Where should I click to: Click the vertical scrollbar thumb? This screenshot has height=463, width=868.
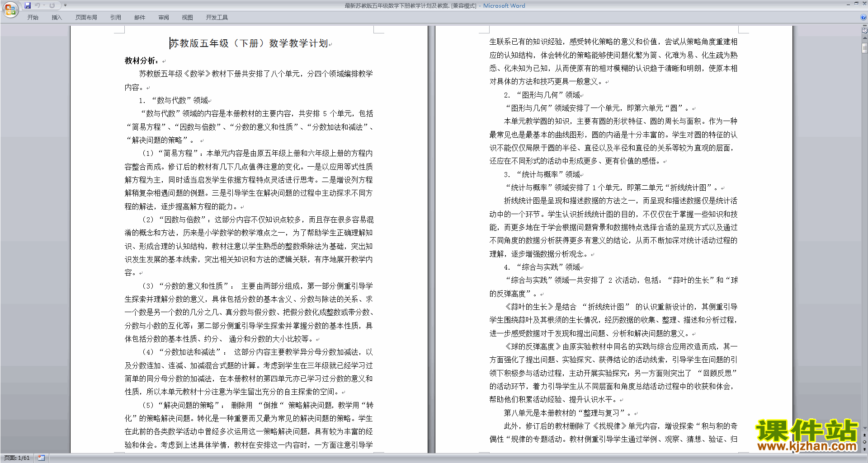click(x=864, y=48)
